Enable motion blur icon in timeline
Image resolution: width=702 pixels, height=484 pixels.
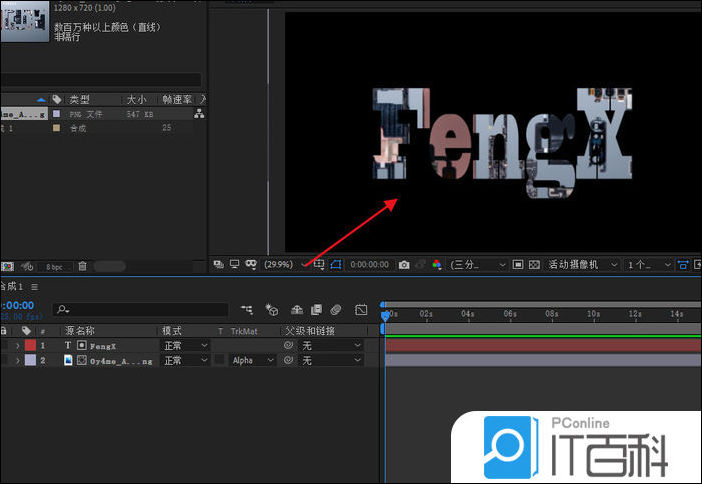337,310
